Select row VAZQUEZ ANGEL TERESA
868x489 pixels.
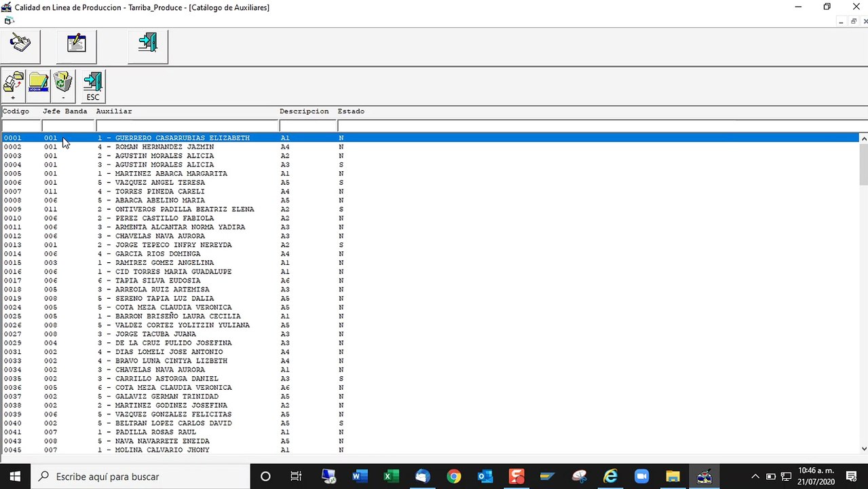(430, 182)
